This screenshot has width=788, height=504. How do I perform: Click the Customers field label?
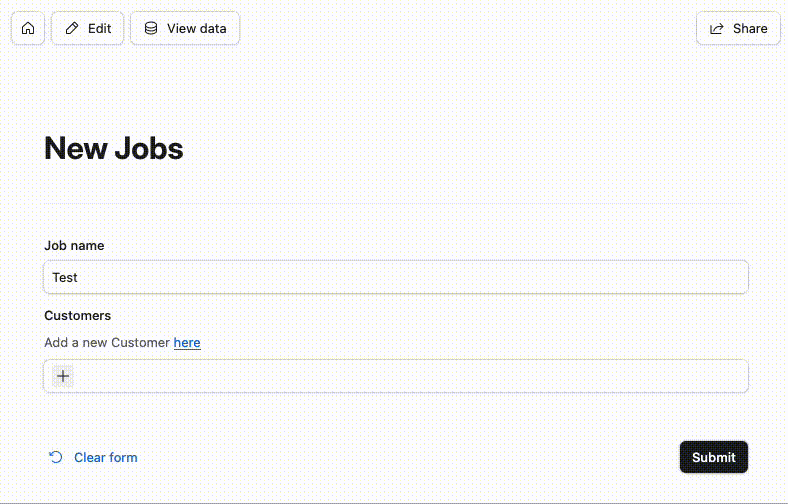pos(77,316)
